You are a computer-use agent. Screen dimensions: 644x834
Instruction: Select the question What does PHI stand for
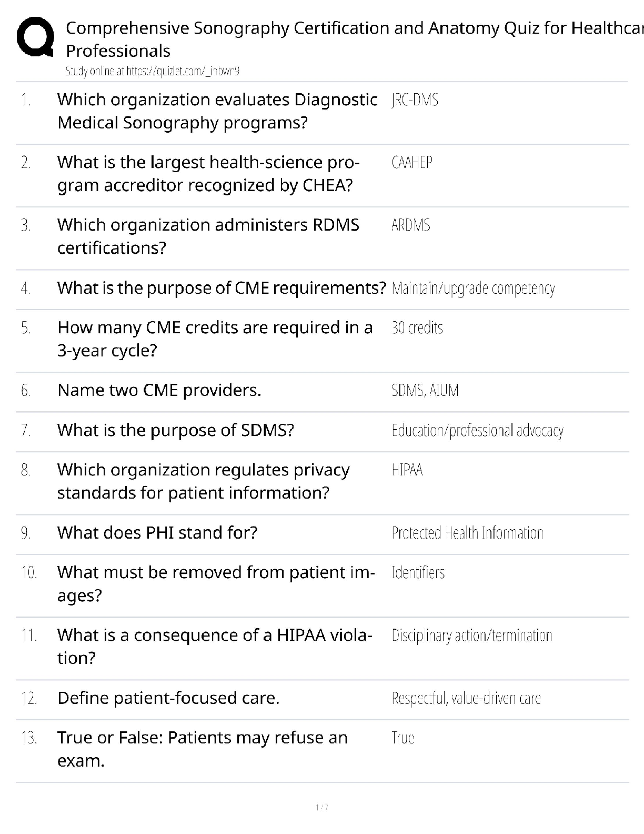[x=157, y=533]
